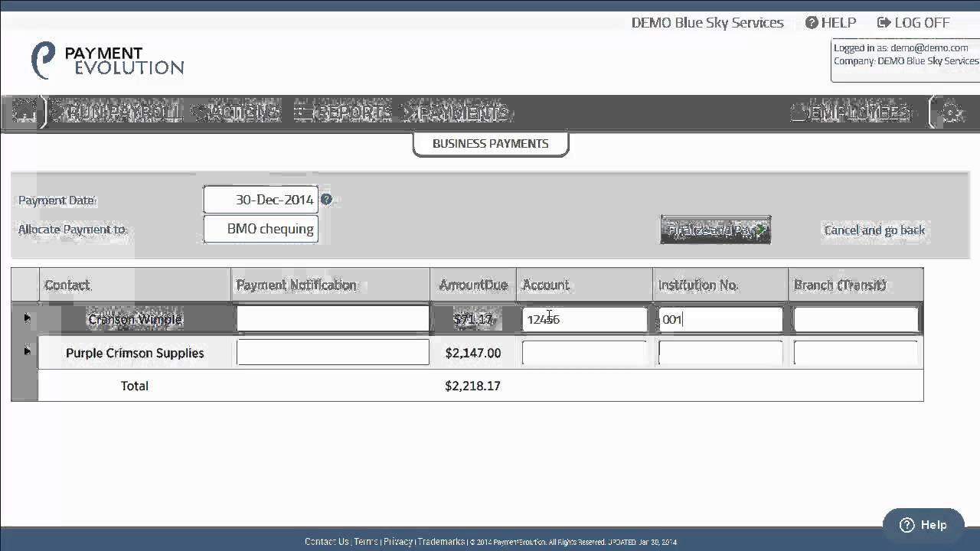Open the floating Help chat button
Viewport: 980px width, 551px height.
[923, 525]
